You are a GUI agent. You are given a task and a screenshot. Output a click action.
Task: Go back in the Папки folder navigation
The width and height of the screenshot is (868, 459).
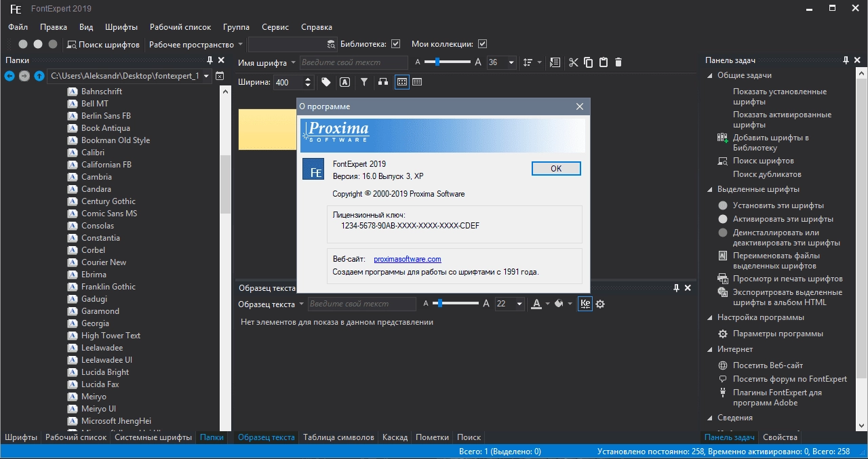point(9,76)
